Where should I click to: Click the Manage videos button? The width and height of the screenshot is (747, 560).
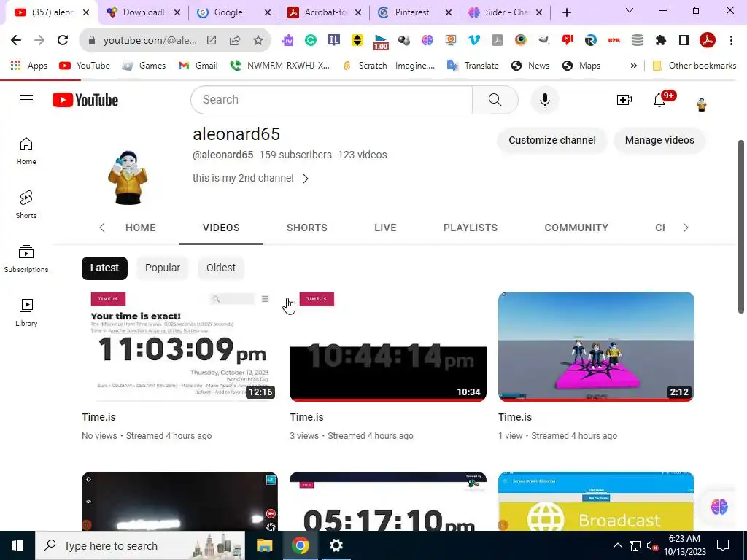(659, 140)
